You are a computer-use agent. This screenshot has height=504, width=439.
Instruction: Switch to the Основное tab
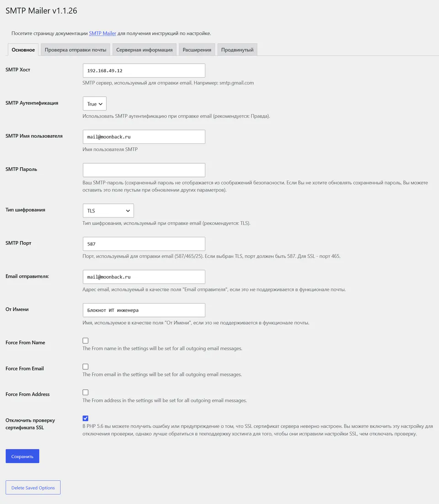point(23,49)
